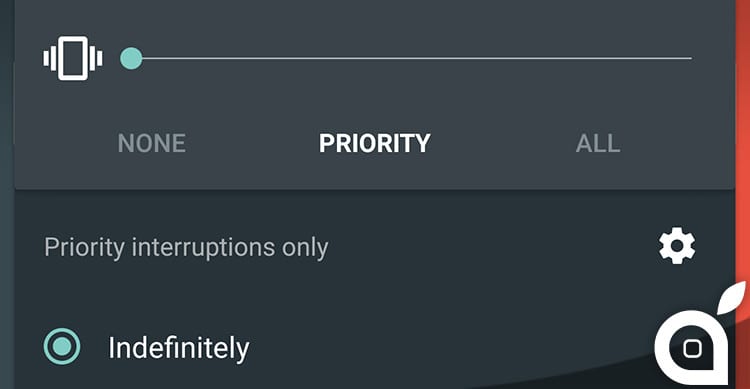Switch interruptions mode to ALL
Screen dimensions: 750x389
[x=598, y=143]
